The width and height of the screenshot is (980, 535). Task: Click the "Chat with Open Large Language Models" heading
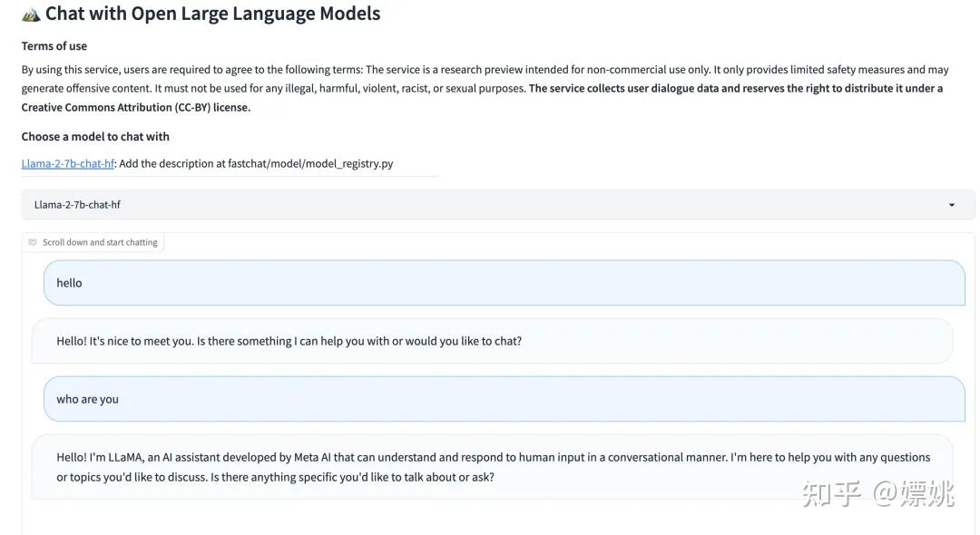point(213,14)
